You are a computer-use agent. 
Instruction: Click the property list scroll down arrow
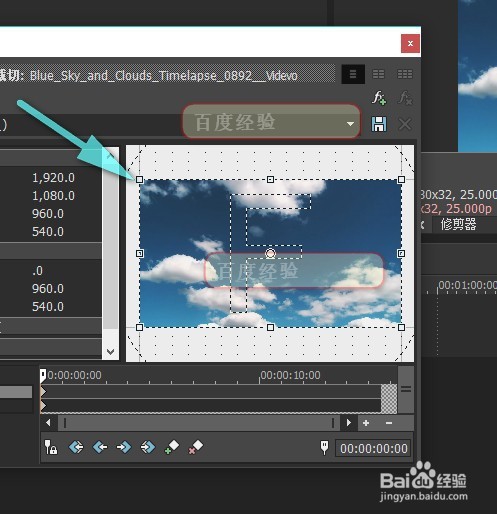click(x=111, y=351)
